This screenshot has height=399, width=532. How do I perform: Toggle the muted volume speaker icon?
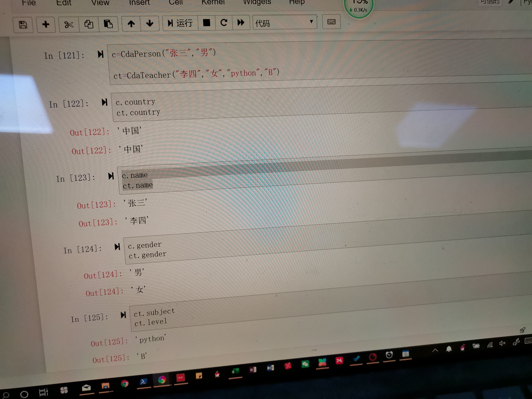coord(502,344)
